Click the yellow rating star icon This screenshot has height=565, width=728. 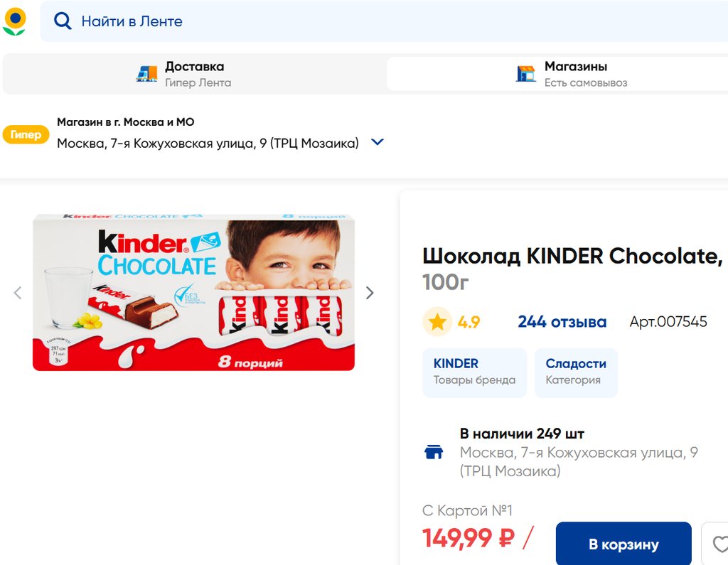(x=437, y=322)
